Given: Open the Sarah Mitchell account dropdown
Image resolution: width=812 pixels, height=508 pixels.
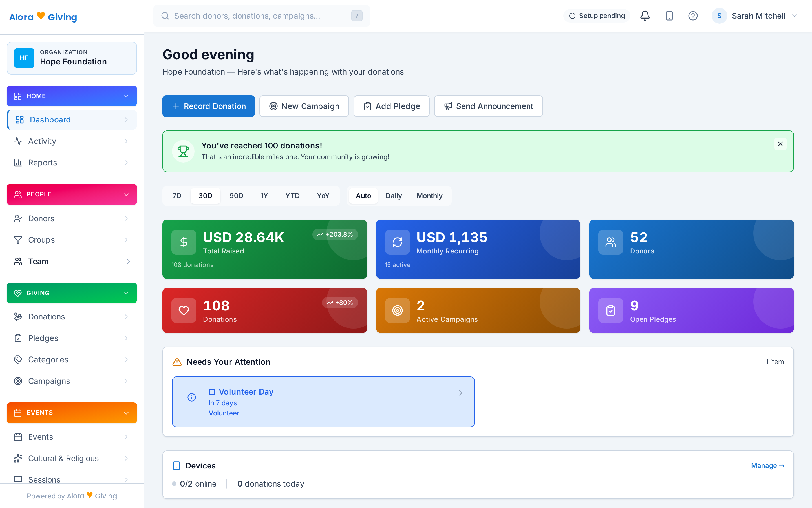Looking at the screenshot, I should click(x=754, y=16).
